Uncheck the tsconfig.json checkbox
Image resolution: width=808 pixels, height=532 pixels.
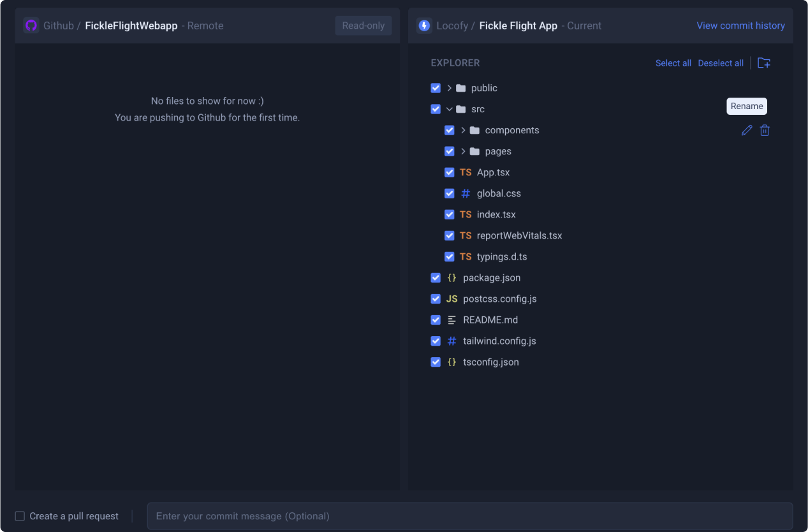pos(436,362)
